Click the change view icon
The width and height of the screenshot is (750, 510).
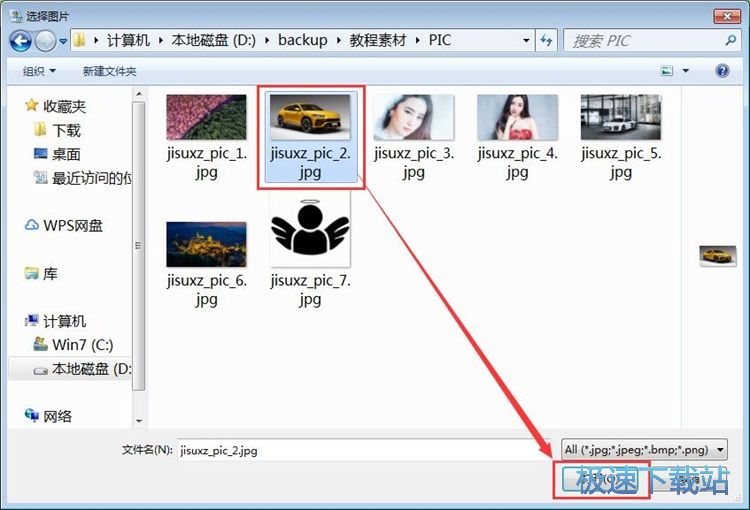coord(667,71)
